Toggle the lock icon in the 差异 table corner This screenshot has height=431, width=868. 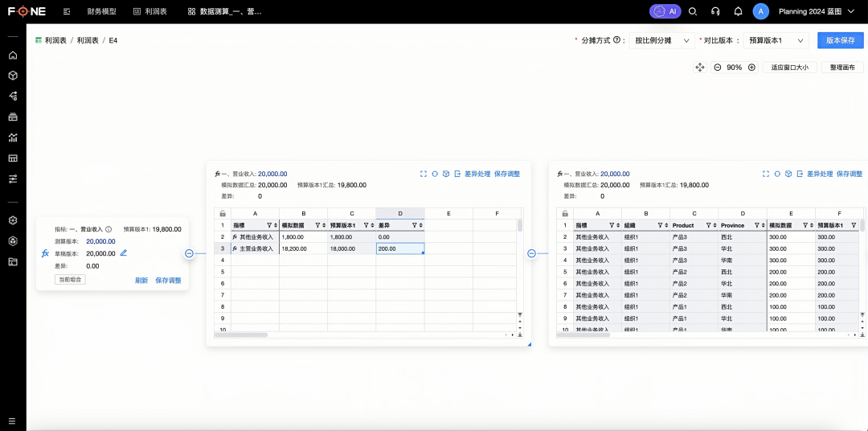(223, 213)
